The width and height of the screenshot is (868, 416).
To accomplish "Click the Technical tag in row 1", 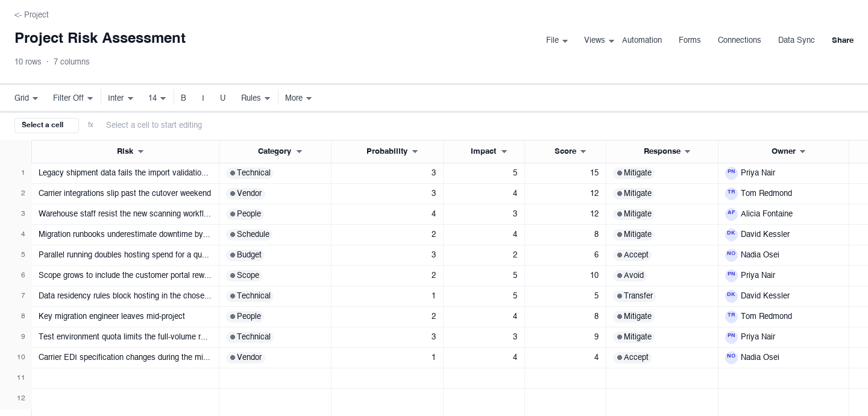I will [250, 173].
